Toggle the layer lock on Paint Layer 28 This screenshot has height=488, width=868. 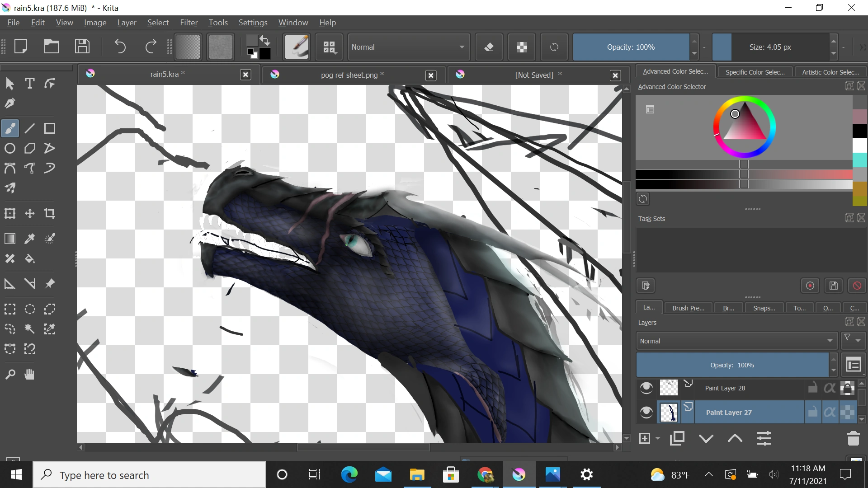812,387
